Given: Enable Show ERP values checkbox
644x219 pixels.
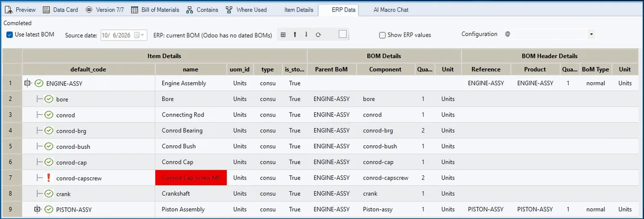Looking at the screenshot, I should point(382,35).
